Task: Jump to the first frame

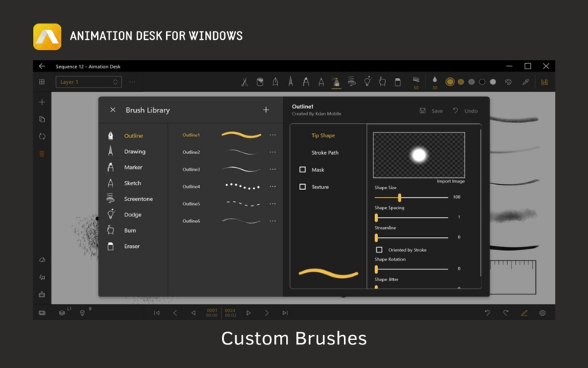Action: point(157,313)
